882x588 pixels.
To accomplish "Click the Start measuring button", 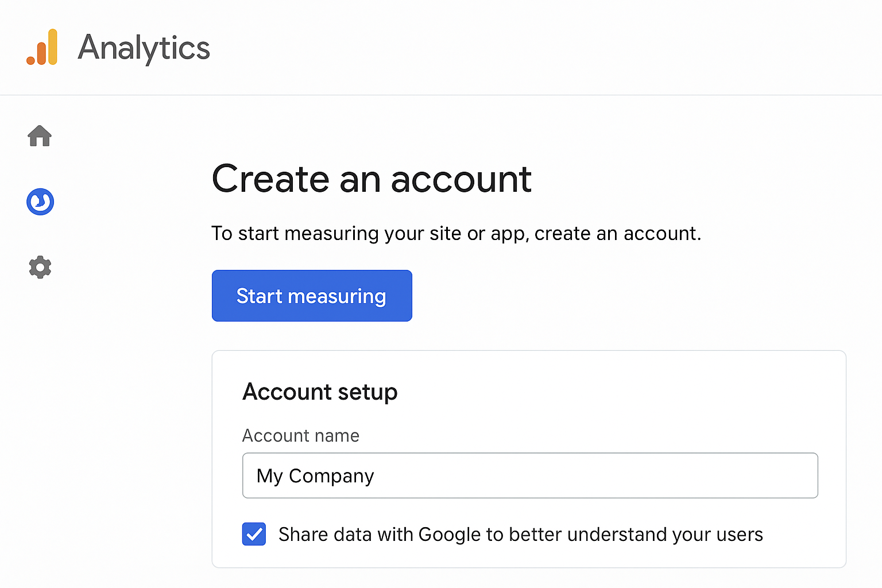I will coord(312,296).
